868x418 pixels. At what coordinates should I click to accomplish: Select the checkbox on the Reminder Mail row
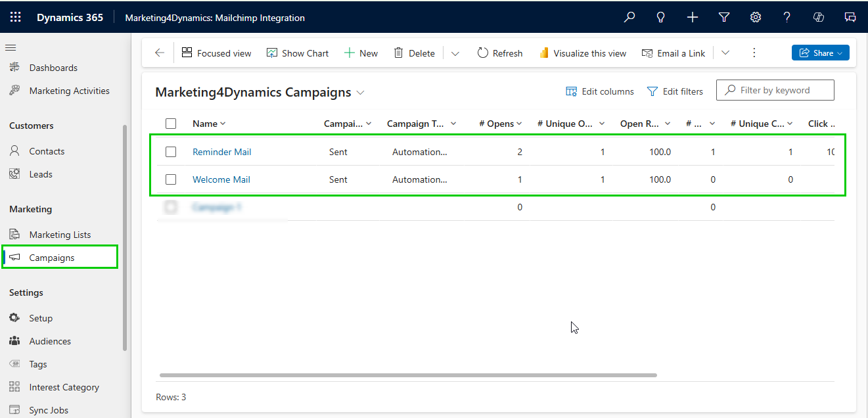[171, 151]
